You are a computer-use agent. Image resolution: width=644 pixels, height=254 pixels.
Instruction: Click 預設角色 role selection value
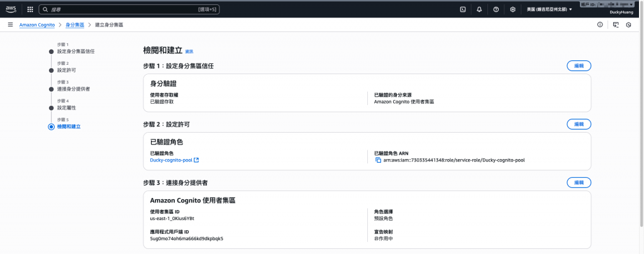pos(384,218)
